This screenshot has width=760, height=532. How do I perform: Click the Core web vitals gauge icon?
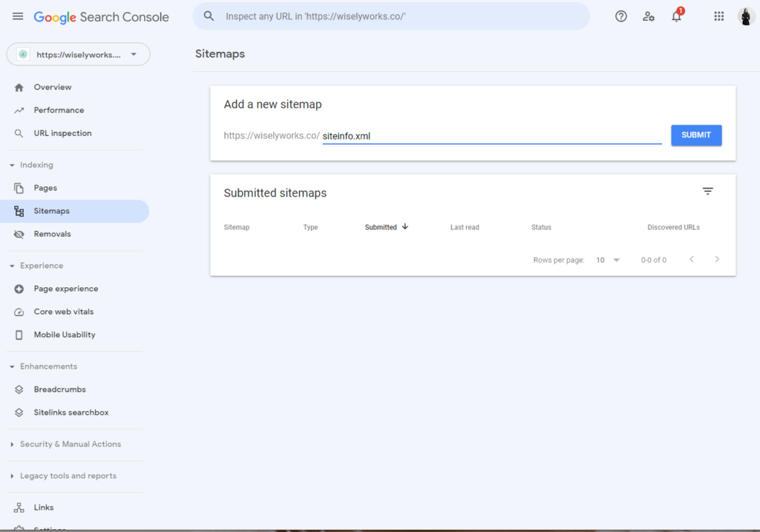coord(19,312)
